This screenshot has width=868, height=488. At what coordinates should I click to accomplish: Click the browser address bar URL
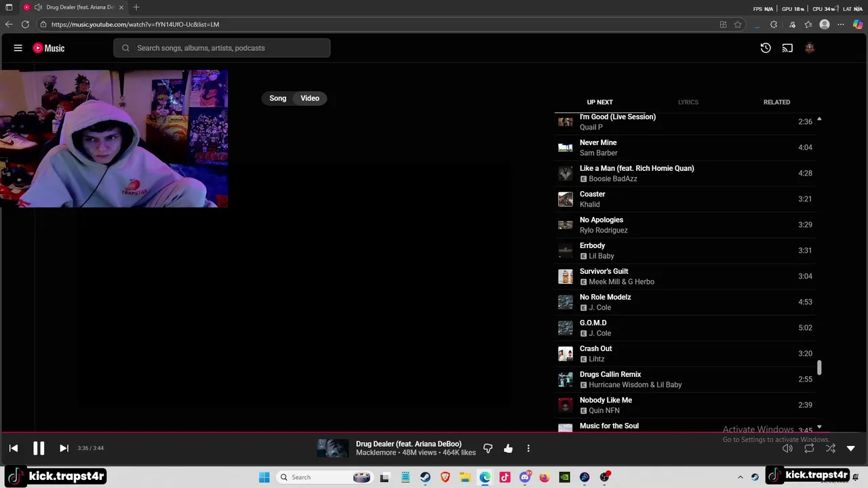(135, 24)
